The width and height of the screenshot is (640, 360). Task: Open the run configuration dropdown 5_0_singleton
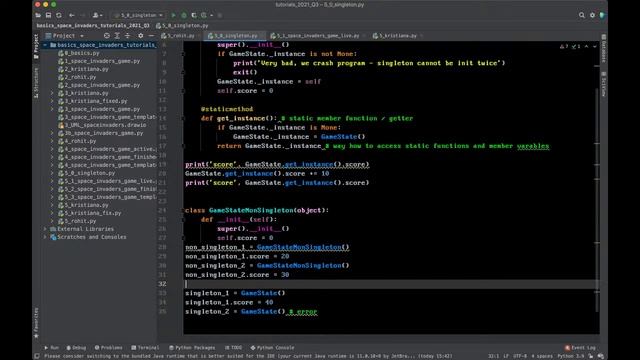(139, 15)
